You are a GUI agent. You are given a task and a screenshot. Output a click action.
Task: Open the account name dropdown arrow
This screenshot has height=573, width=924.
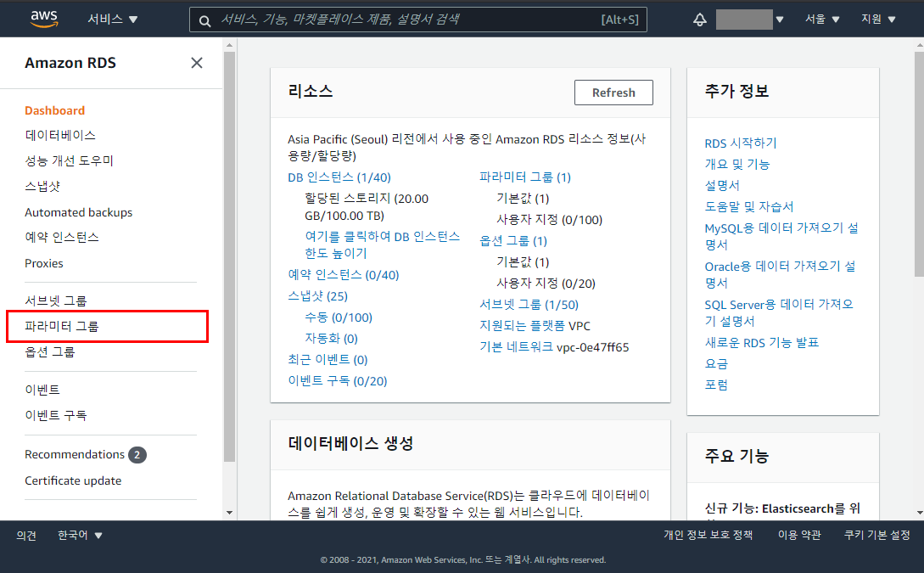click(780, 20)
